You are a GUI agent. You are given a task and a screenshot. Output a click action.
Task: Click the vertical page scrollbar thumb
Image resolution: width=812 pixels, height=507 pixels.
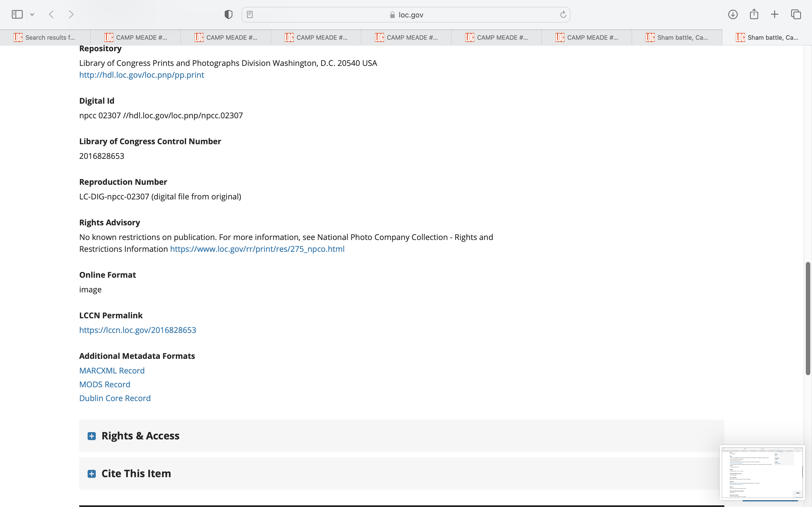click(808, 319)
